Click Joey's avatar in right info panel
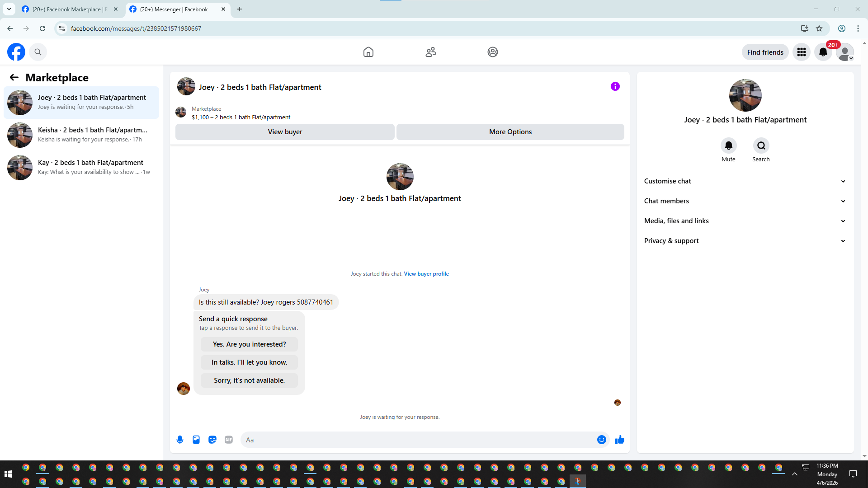The height and width of the screenshot is (488, 868). (745, 95)
